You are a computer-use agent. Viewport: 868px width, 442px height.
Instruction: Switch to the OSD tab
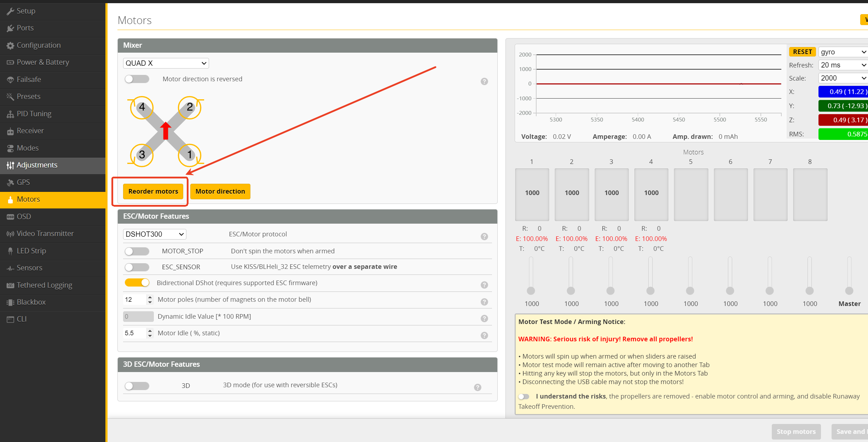pos(24,217)
